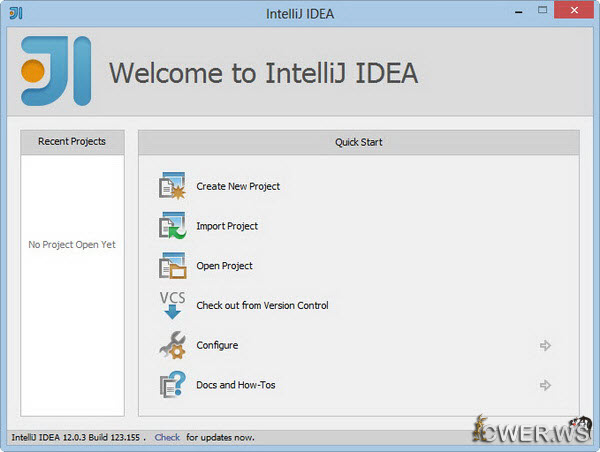Viewport: 600px width, 452px height.
Task: Click the Open Project folder icon
Action: [x=173, y=266]
